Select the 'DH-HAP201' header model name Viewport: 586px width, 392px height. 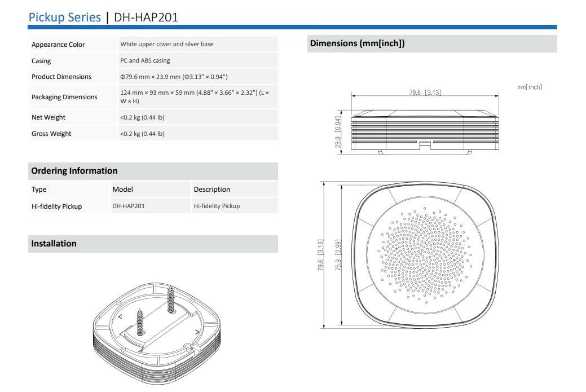(x=146, y=17)
